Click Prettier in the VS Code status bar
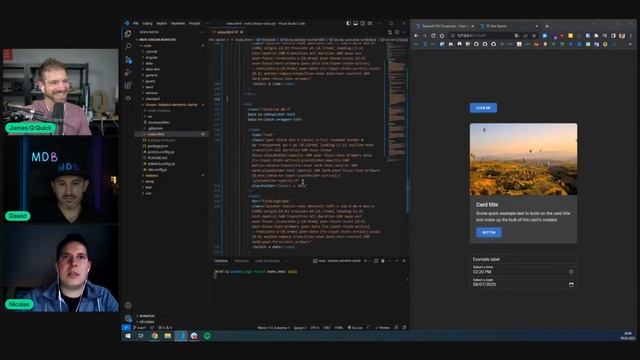Image resolution: width=640 pixels, height=360 pixels. tap(382, 327)
